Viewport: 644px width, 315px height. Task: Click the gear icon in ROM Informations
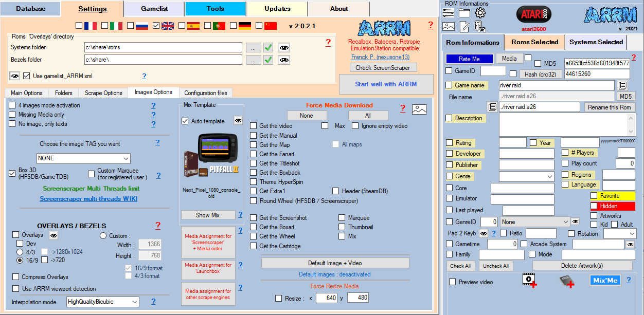480,13
